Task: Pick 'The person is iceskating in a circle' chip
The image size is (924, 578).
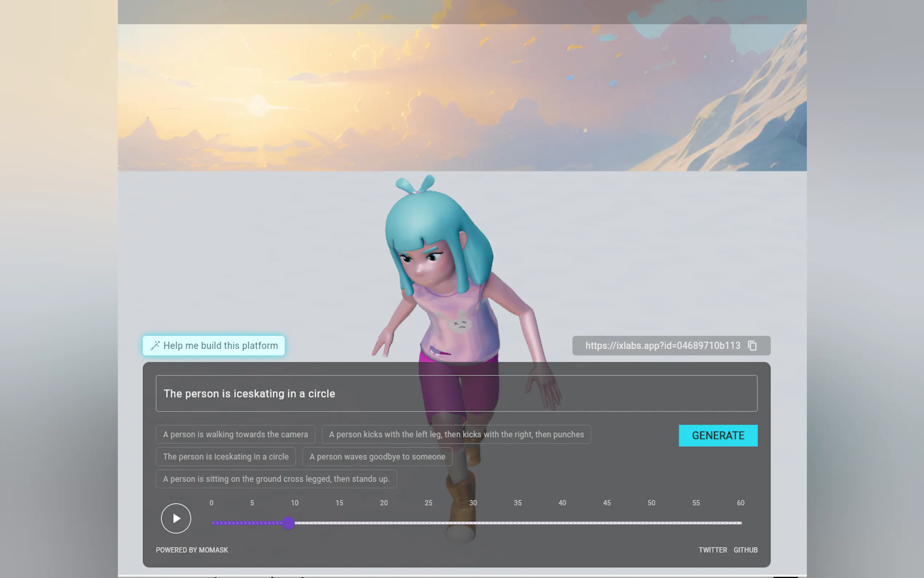Action: coord(226,456)
